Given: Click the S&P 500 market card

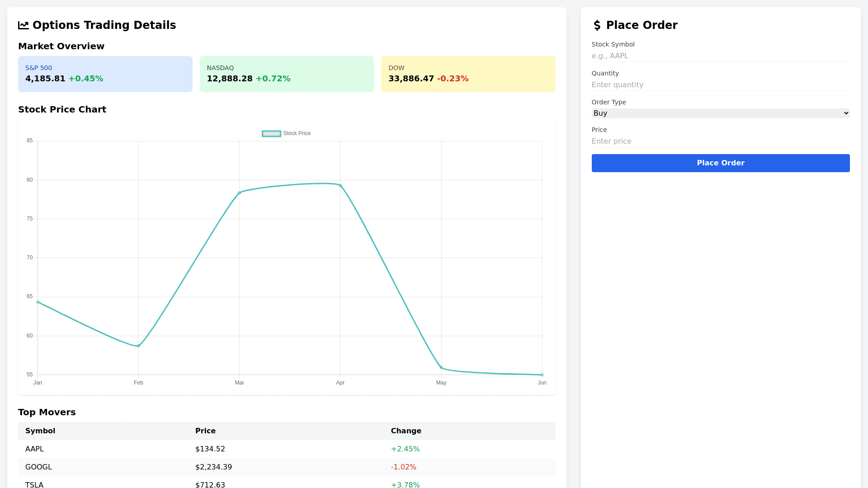Looking at the screenshot, I should tap(105, 74).
